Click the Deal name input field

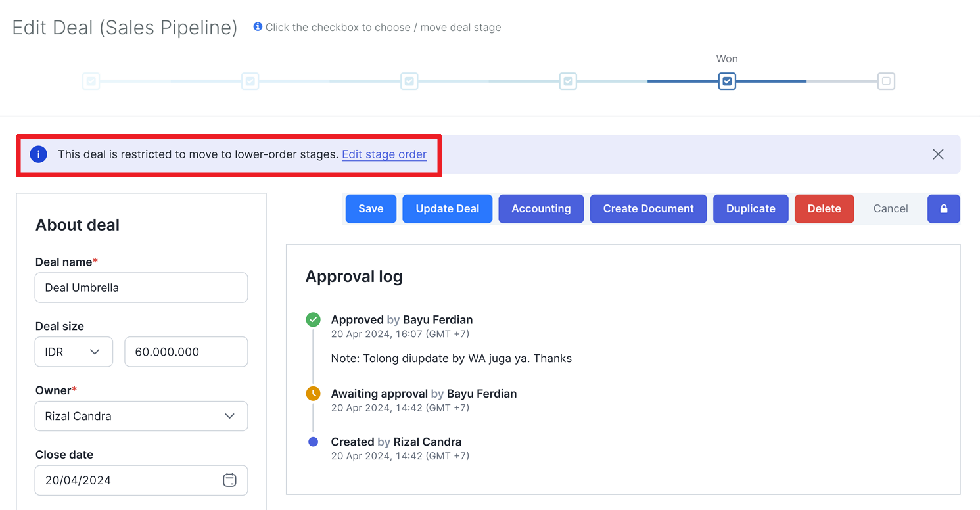(x=141, y=288)
